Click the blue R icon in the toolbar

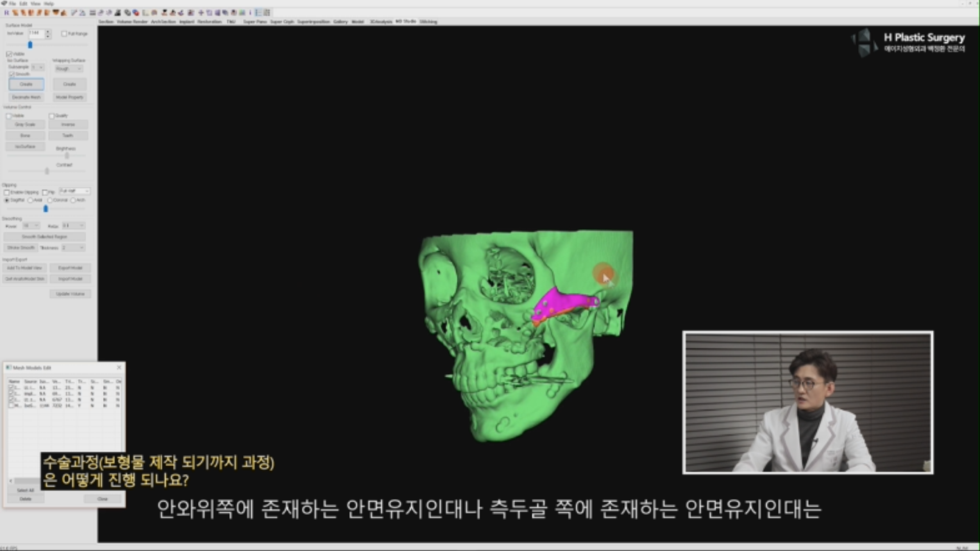(7, 12)
